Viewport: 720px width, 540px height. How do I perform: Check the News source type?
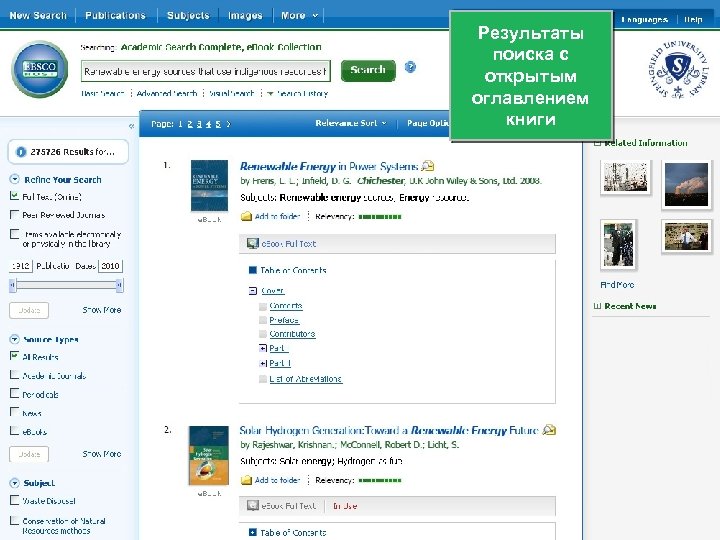(14, 412)
